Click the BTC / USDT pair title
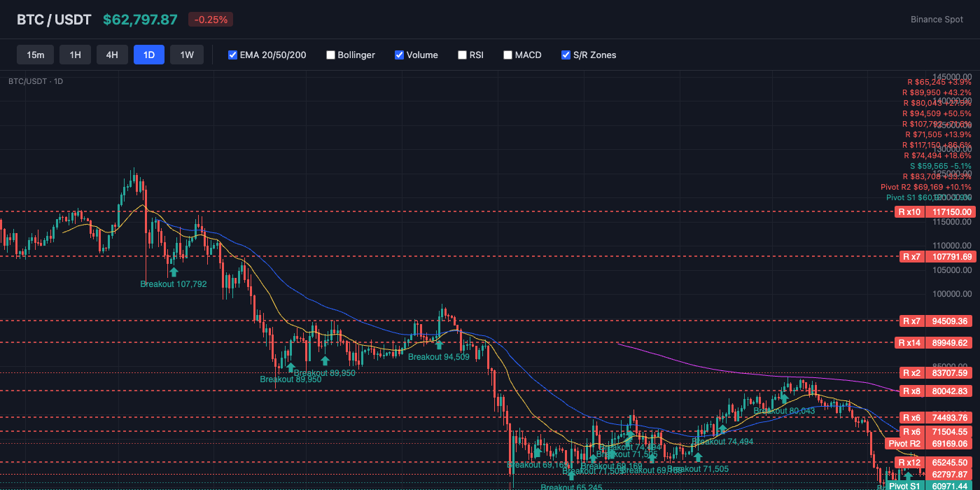980x490 pixels. point(54,20)
